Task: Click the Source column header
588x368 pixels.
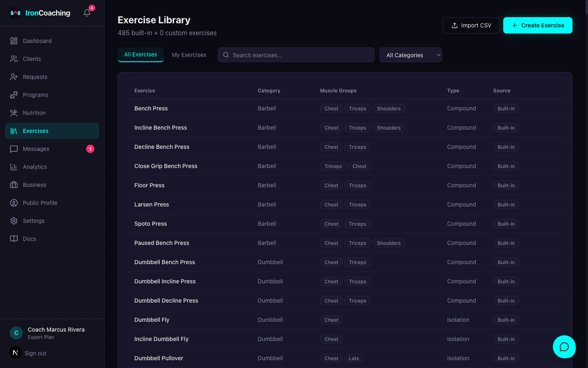Action: 502,91
